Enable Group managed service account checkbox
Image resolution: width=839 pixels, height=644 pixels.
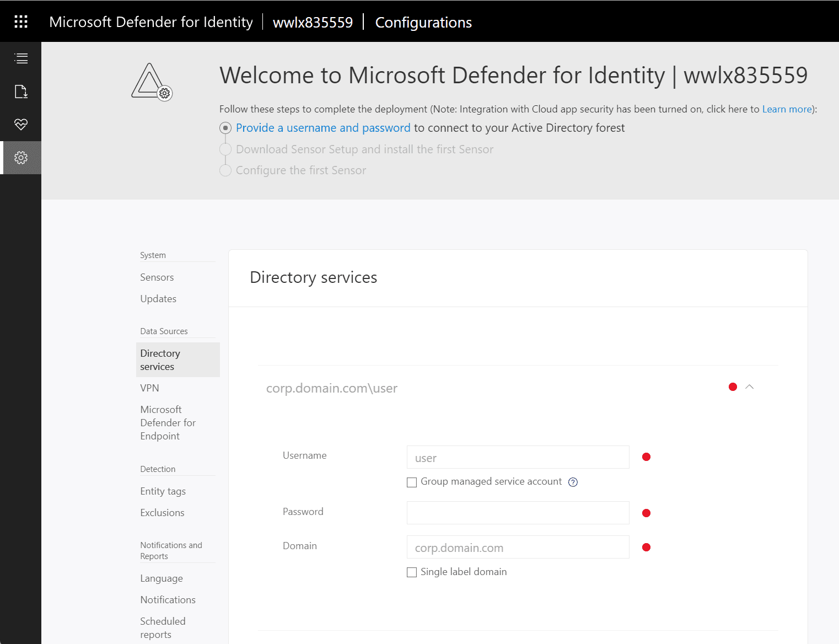click(x=412, y=482)
